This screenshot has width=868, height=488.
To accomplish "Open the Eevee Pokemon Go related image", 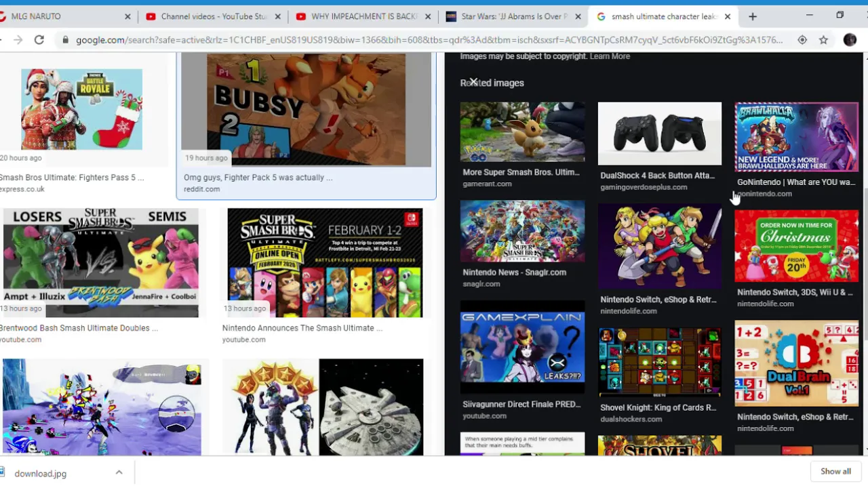I will (x=522, y=131).
